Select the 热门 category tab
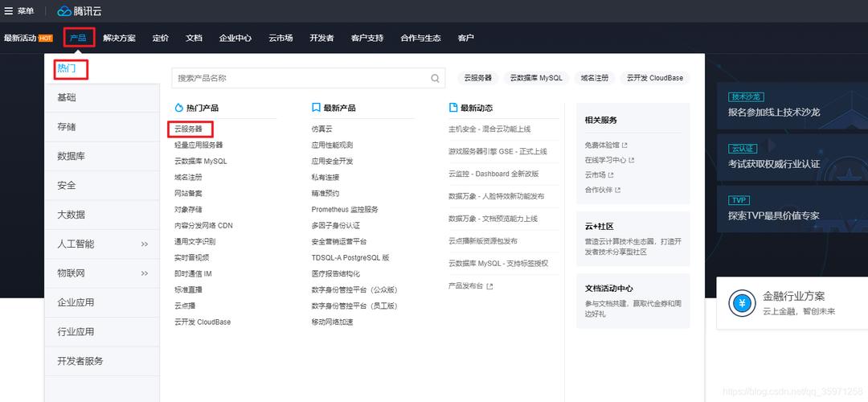 click(66, 69)
